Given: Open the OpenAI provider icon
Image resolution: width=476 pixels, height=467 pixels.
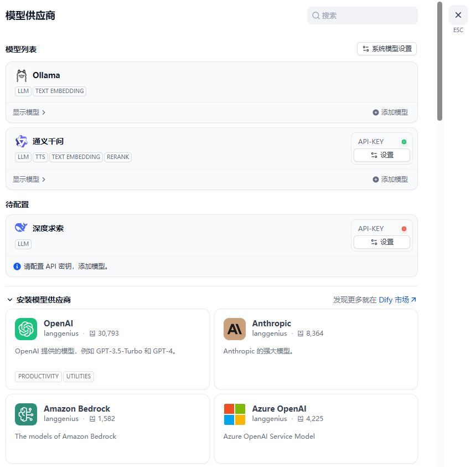Looking at the screenshot, I should point(26,329).
